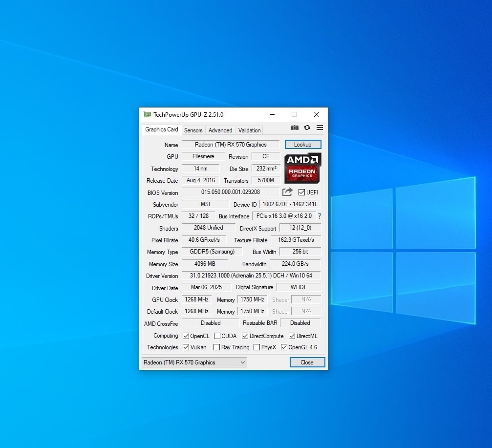
Task: Switch to the Sensors tab
Action: [x=193, y=130]
